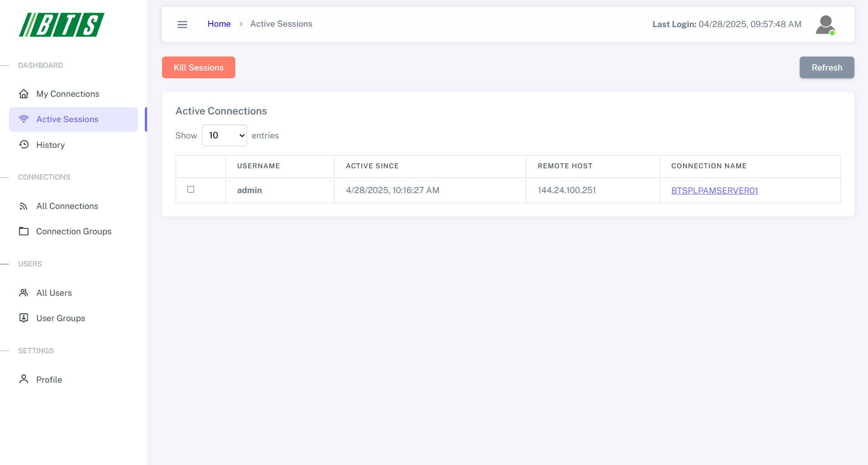This screenshot has width=868, height=465.
Task: Click the History clock icon
Action: [24, 145]
